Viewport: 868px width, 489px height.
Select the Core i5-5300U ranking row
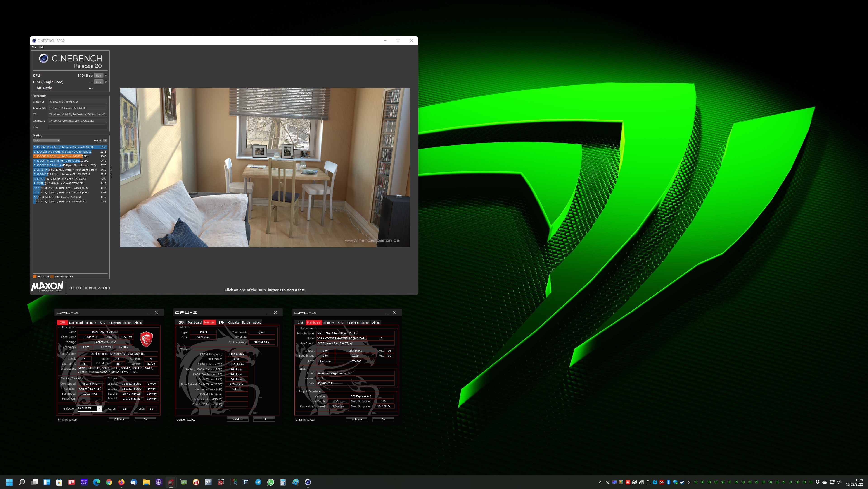70,202
